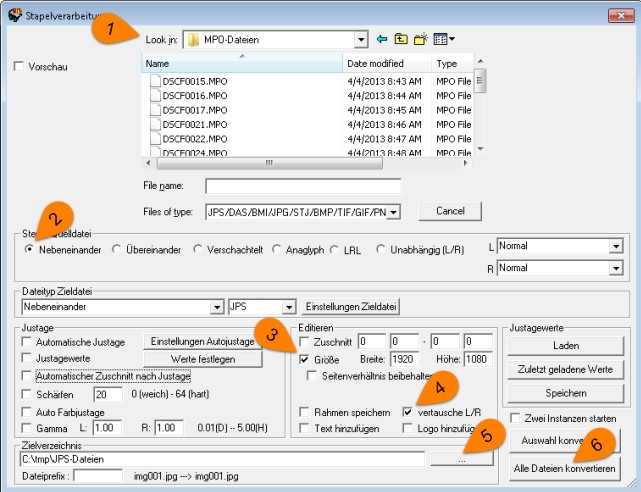Select the Anaglyph radio button

click(278, 248)
